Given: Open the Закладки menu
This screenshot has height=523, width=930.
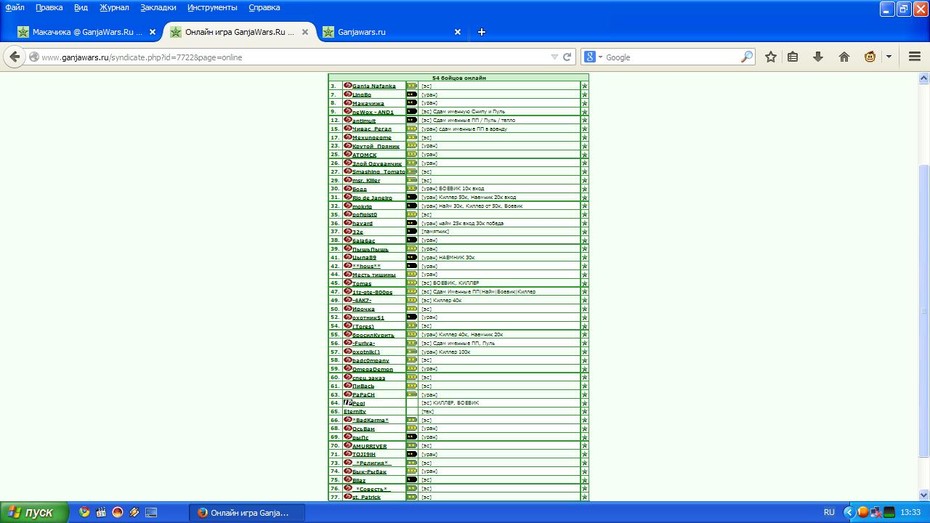Looking at the screenshot, I should (158, 8).
